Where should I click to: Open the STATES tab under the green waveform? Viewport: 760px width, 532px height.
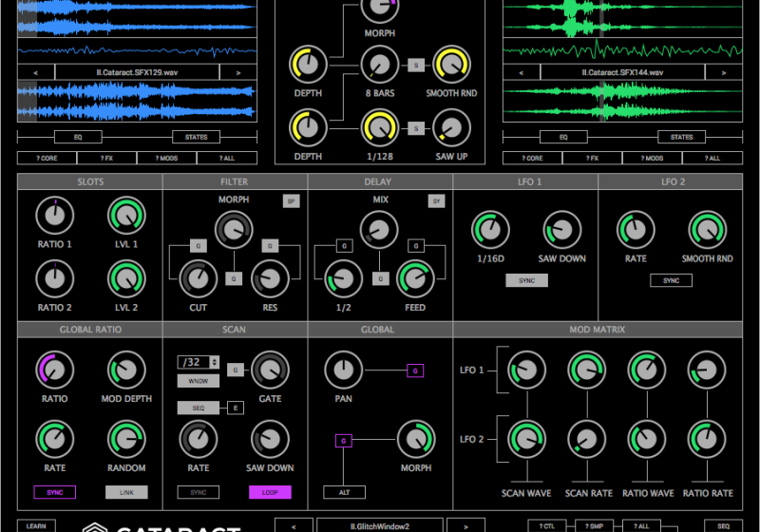[681, 137]
